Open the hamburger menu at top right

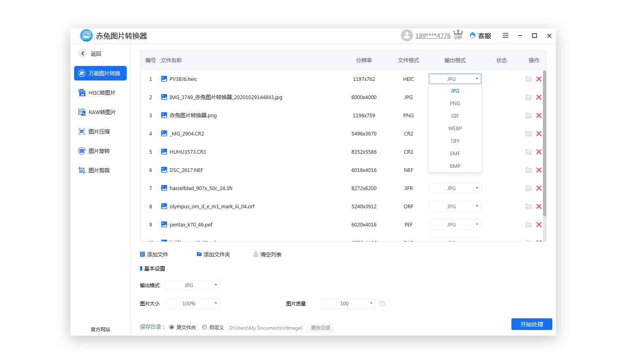tap(505, 36)
